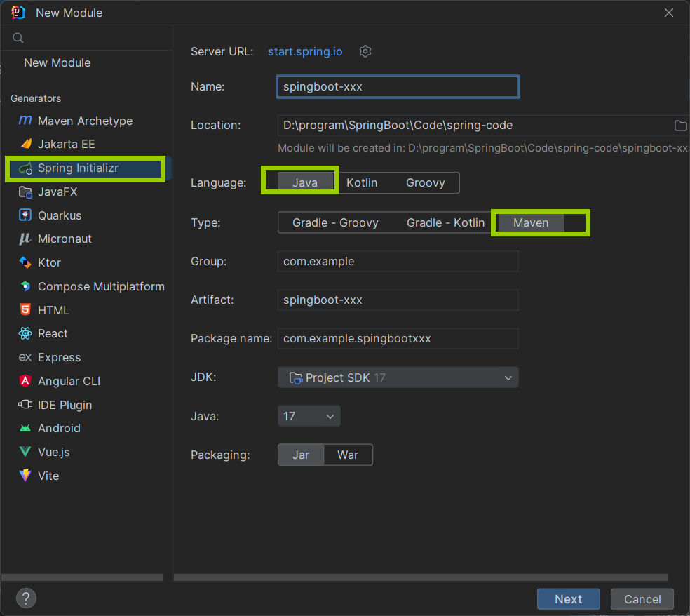
Task: Click the HTML5 shield icon
Action: [25, 309]
